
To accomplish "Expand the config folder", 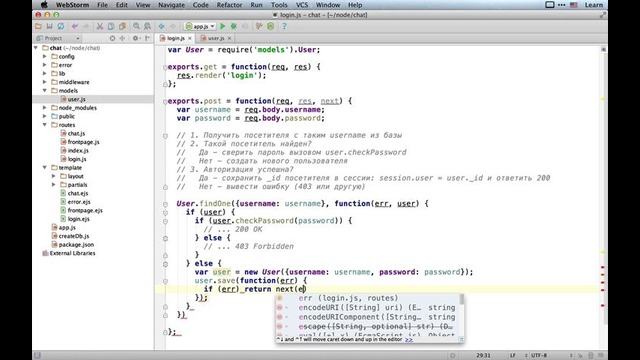I will pyautogui.click(x=44, y=56).
